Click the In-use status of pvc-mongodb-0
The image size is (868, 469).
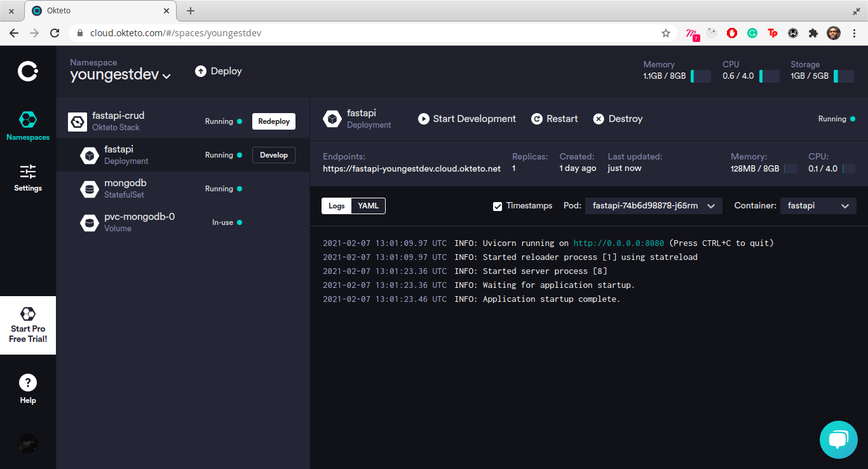click(x=227, y=222)
